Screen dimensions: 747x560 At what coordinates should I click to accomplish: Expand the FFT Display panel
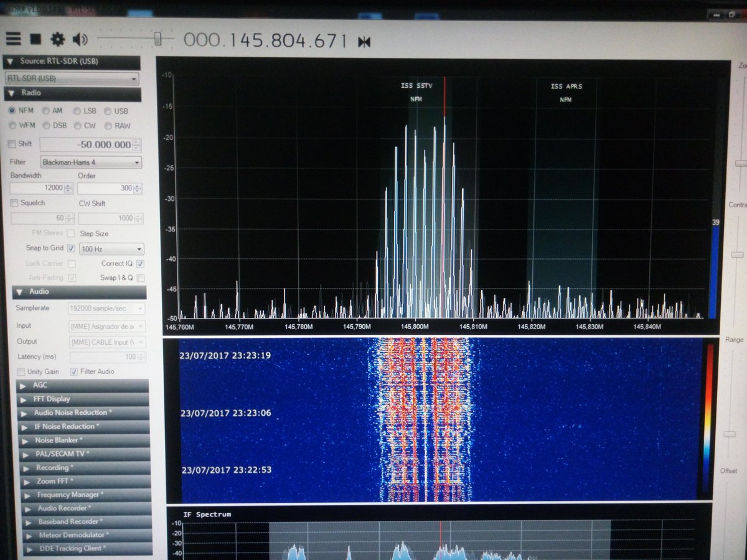[83, 399]
